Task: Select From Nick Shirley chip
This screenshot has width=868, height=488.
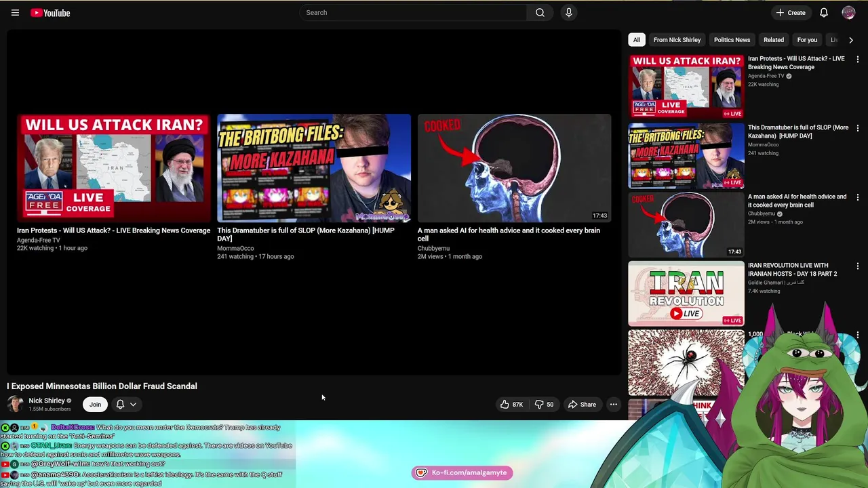Action: 677,40
